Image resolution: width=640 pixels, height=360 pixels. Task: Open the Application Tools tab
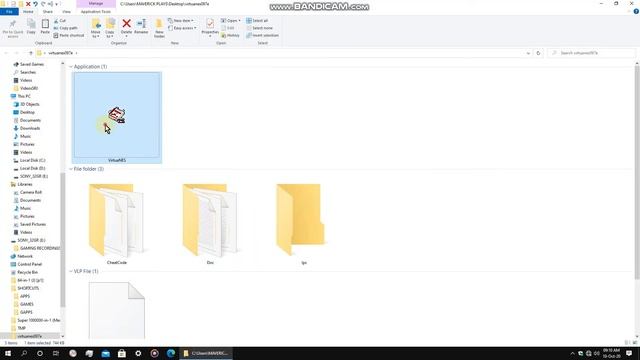click(x=96, y=12)
